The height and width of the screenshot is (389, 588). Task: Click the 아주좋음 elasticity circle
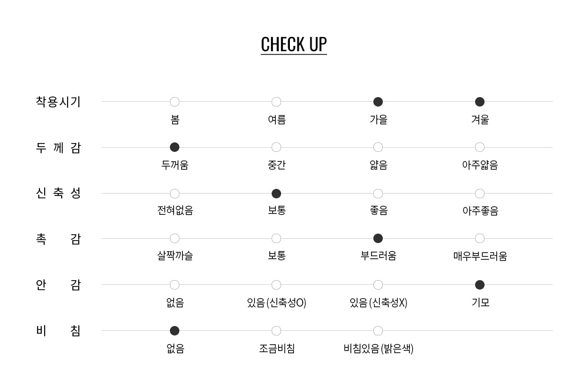[480, 194]
